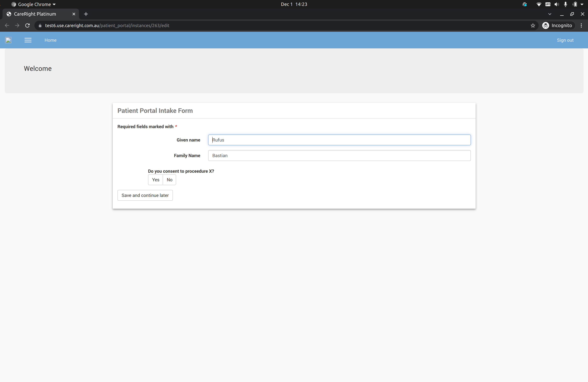Click the broken logo image in header
The image size is (588, 382).
coord(8,40)
